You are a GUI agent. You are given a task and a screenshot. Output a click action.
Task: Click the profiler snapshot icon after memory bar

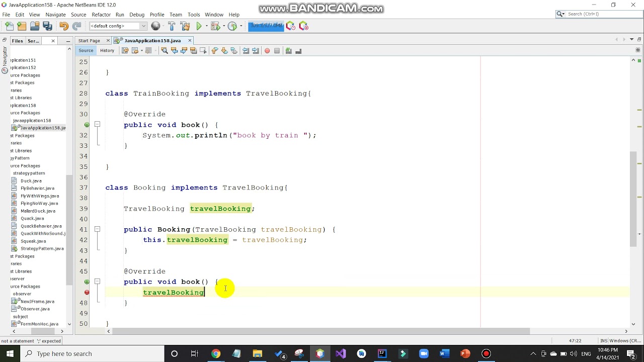click(x=291, y=26)
